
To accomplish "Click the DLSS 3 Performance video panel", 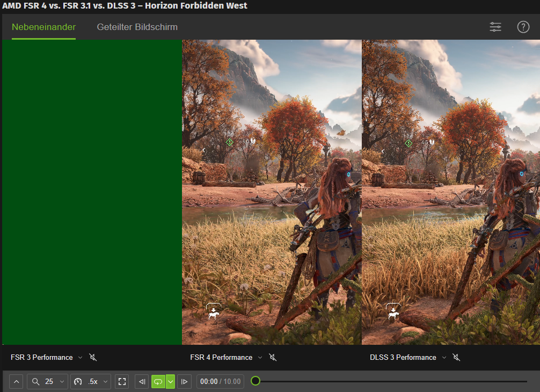I will [451, 192].
